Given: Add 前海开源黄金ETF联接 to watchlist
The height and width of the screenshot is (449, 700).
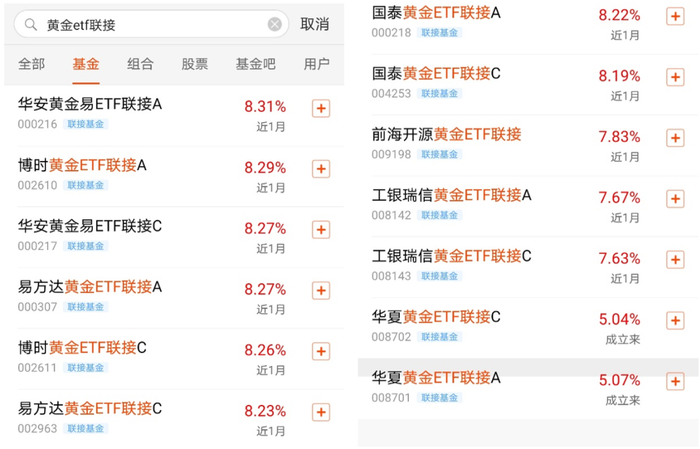Looking at the screenshot, I should pyautogui.click(x=675, y=138).
